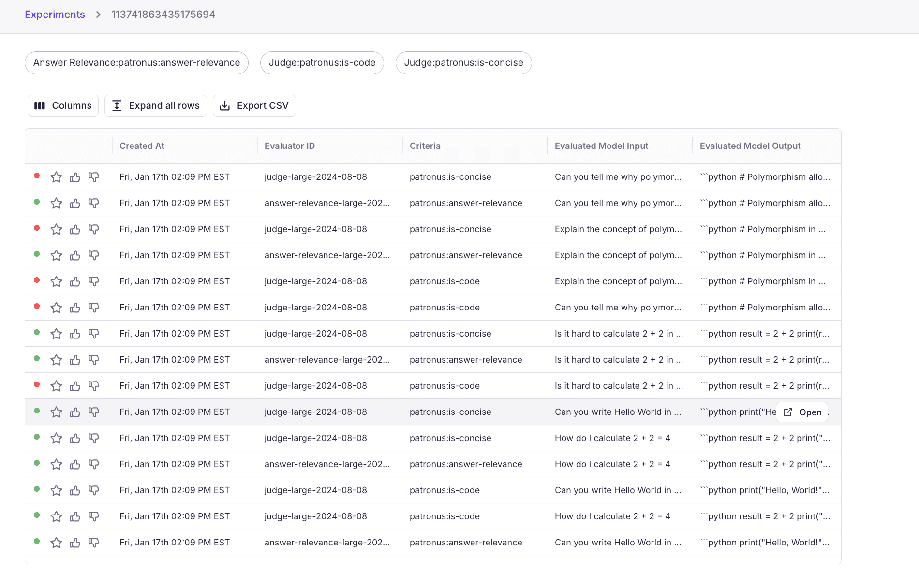Thumbs up 'Is it hard' answer-relevance row
The width and height of the screenshot is (919, 588).
coord(75,360)
